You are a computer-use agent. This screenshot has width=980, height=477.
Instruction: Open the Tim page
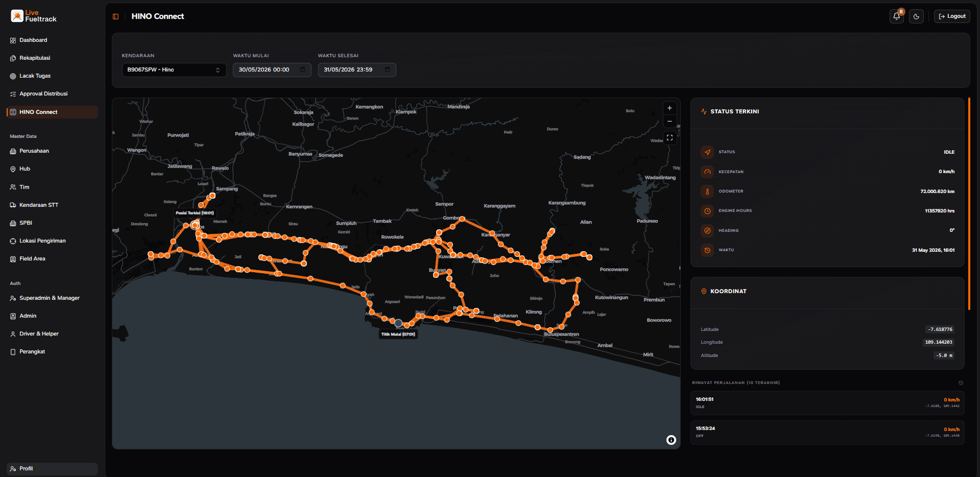pyautogui.click(x=52, y=187)
